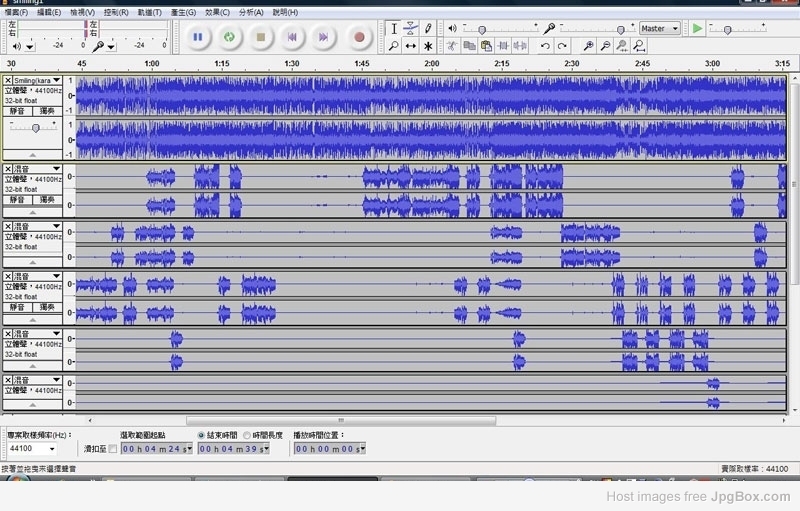Mute the Smiling track with 靜音
This screenshot has width=800, height=511.
(x=18, y=111)
